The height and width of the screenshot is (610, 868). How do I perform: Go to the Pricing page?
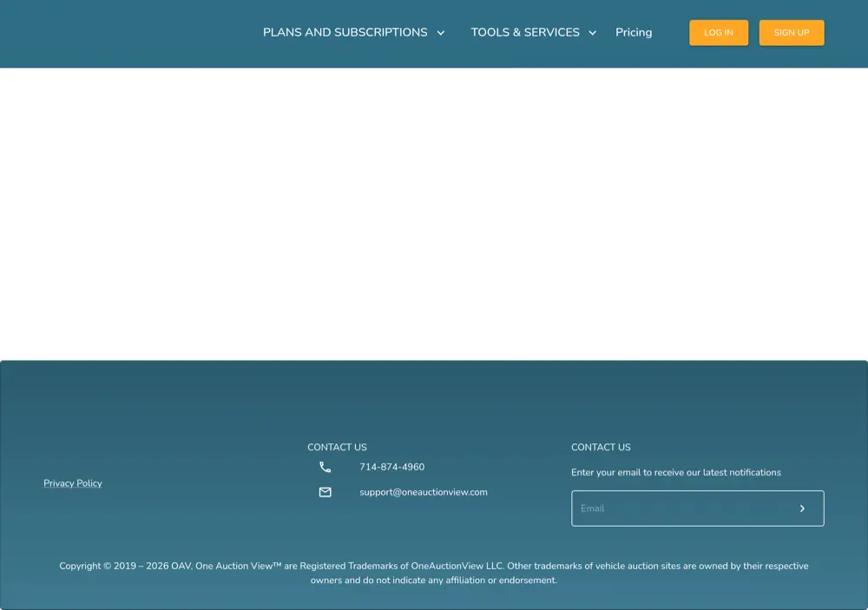634,33
